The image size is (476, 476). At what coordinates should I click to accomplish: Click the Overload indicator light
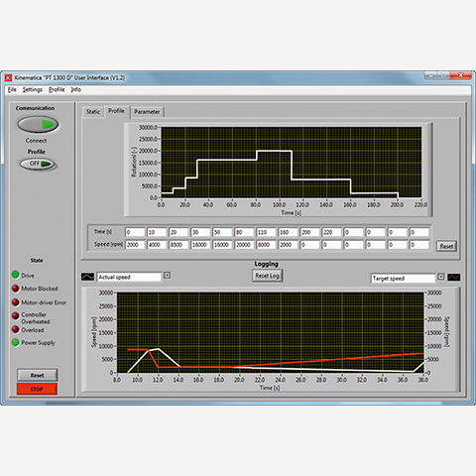tap(16, 329)
